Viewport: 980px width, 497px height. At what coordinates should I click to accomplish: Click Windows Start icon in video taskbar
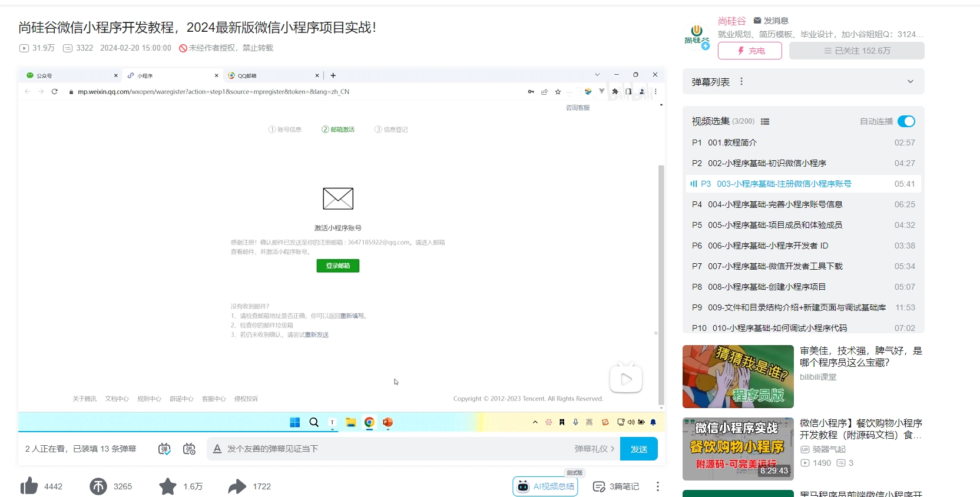tap(295, 422)
